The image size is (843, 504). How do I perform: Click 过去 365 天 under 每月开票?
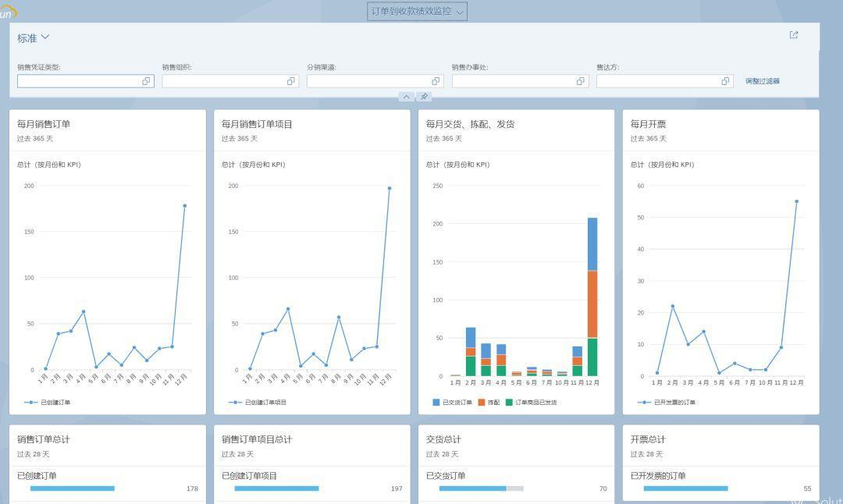pyautogui.click(x=649, y=139)
